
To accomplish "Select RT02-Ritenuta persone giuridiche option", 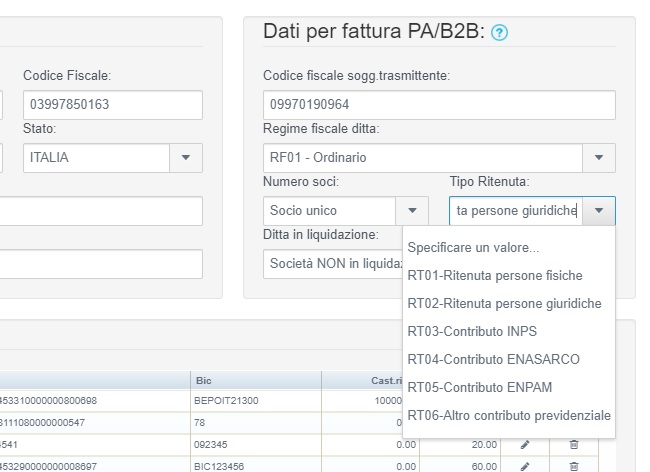I will pos(504,303).
